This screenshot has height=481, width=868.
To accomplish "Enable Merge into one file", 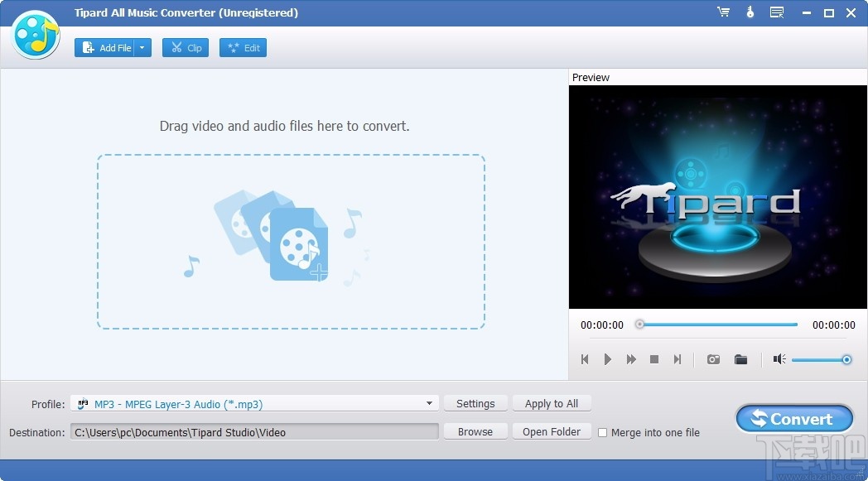I will 602,432.
